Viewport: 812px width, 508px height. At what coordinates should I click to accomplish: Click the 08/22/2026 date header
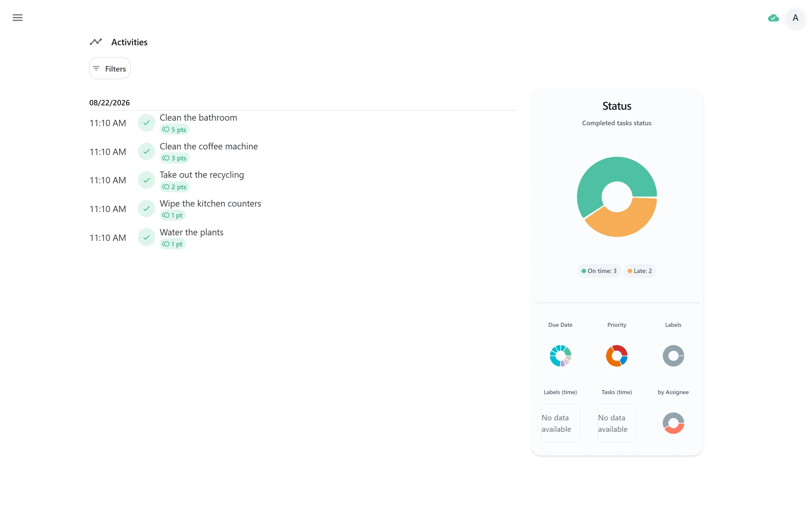click(x=110, y=103)
